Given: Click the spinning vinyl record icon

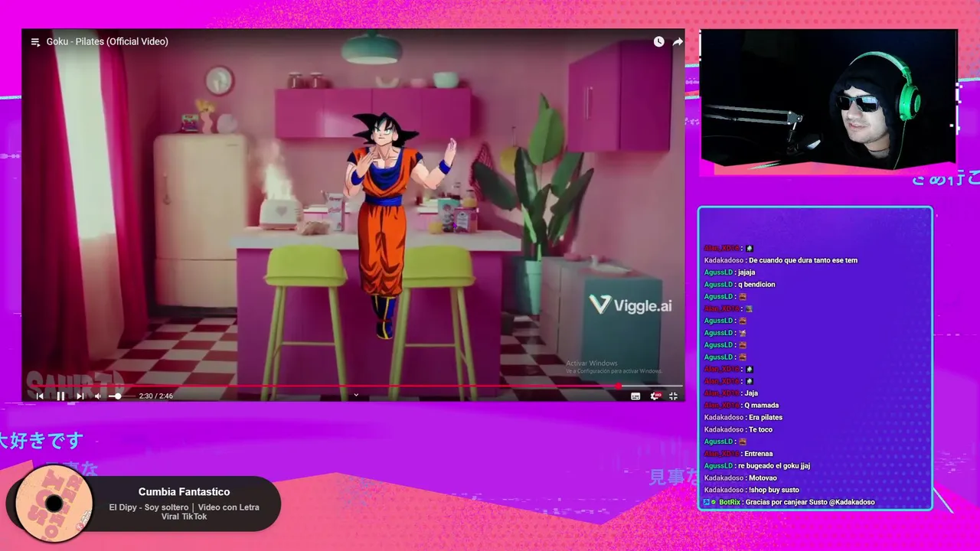Looking at the screenshot, I should pyautogui.click(x=54, y=503).
